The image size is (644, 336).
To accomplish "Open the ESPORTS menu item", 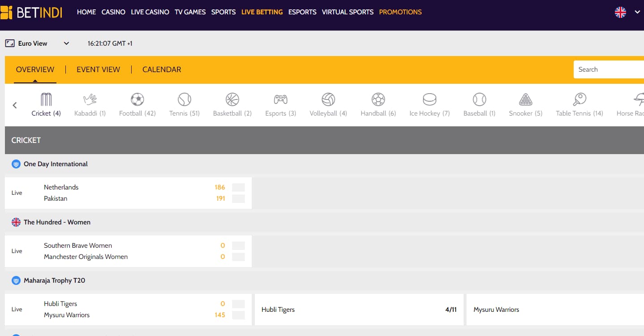I will click(302, 12).
